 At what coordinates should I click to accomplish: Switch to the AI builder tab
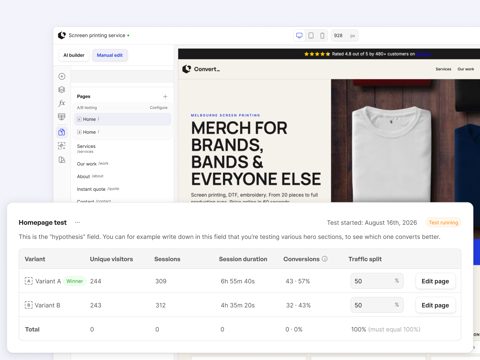point(74,55)
